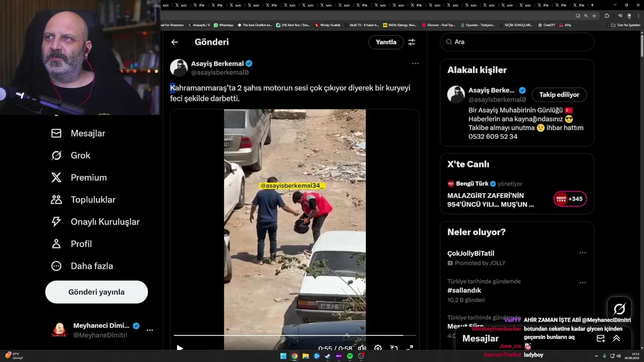Bookmark this page with the star icon
The width and height of the screenshot is (644, 362).
coord(594,16)
